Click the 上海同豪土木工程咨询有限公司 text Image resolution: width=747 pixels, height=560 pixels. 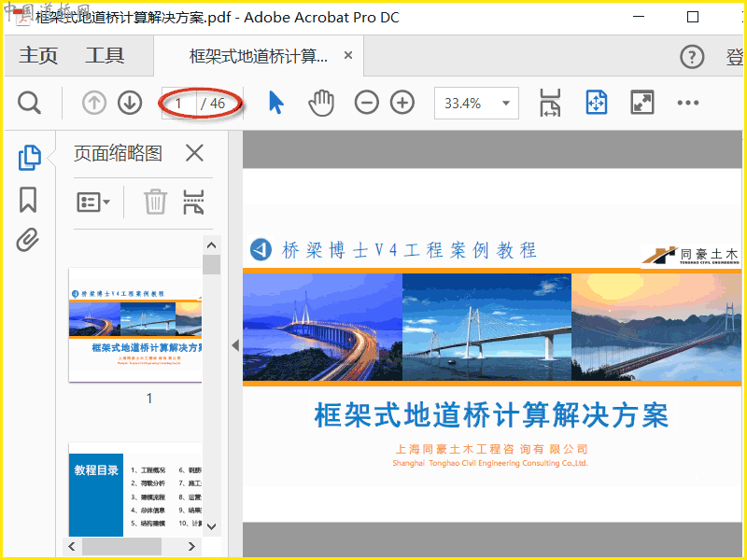(492, 449)
